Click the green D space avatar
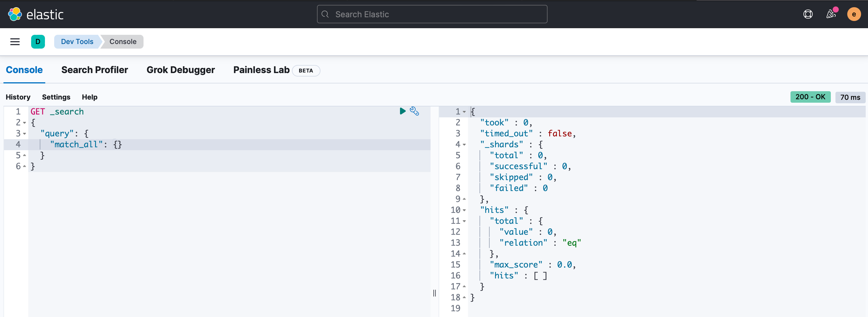 tap(38, 42)
